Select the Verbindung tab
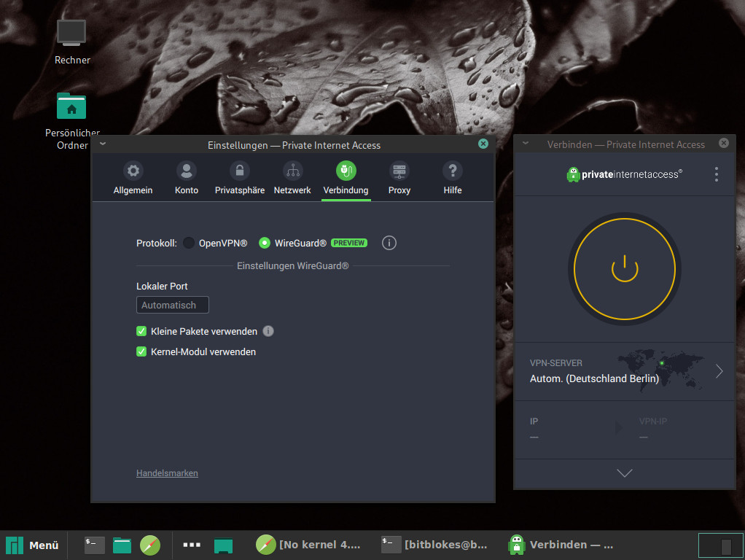This screenshot has height=560, width=745. [x=346, y=179]
